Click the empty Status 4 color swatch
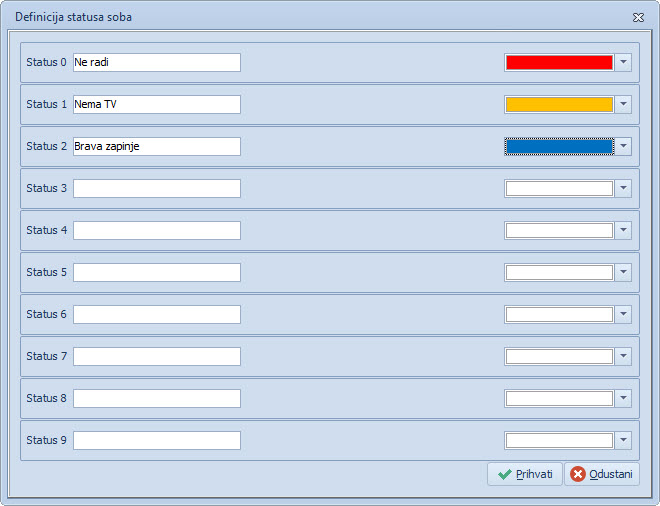The width and height of the screenshot is (660, 506). (x=559, y=230)
